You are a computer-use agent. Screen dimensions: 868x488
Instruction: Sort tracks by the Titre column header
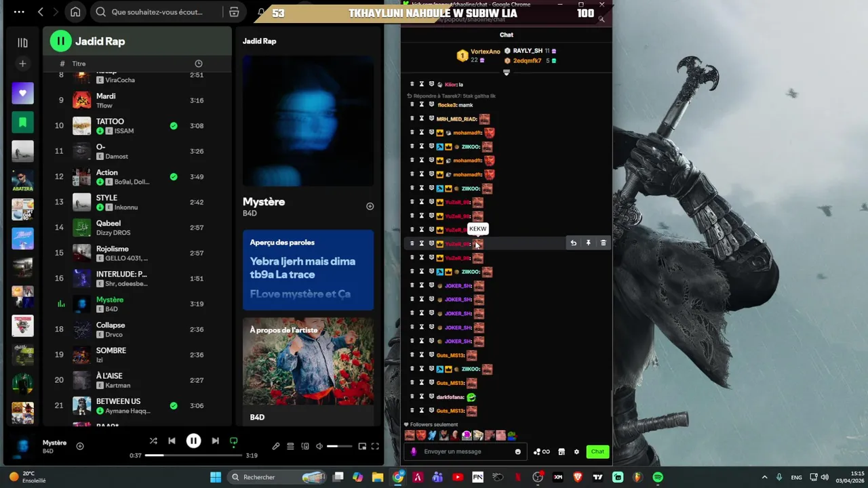click(79, 64)
